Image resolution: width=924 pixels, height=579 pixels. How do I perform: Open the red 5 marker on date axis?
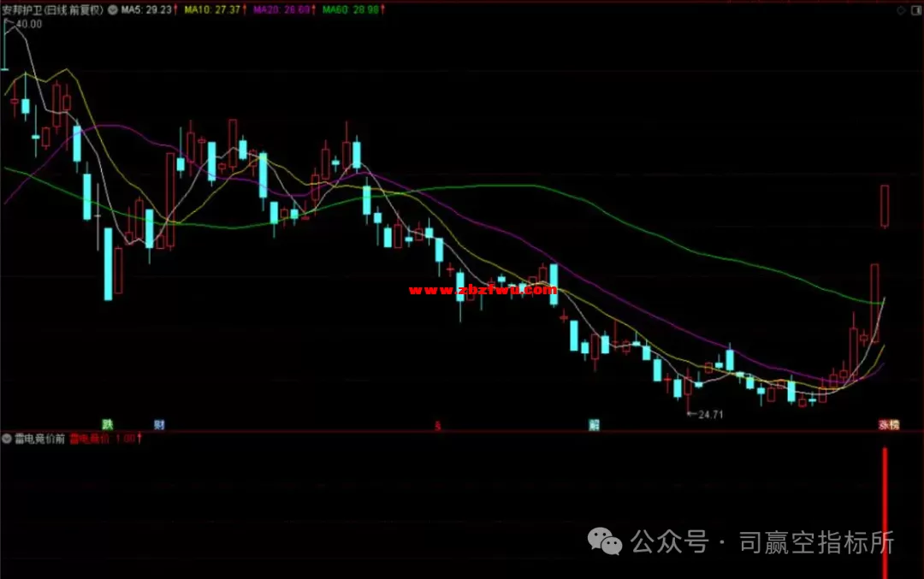pos(437,425)
